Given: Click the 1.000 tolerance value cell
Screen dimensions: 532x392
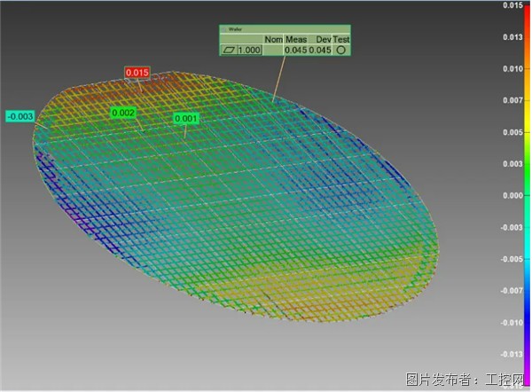Looking at the screenshot, I should coord(249,51).
